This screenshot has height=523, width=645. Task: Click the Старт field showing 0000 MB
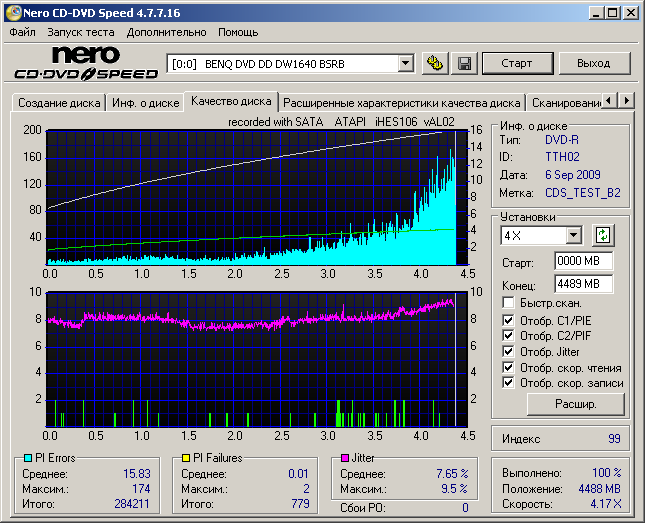click(583, 261)
